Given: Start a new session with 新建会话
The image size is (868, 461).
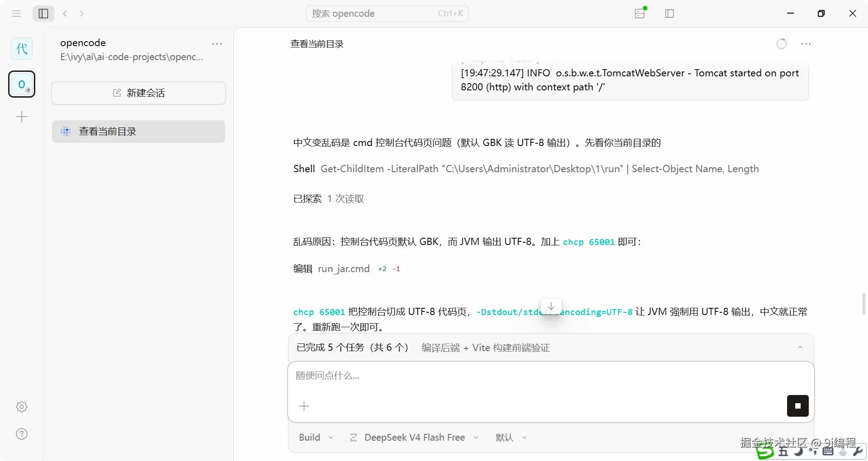Looking at the screenshot, I should click(139, 93).
